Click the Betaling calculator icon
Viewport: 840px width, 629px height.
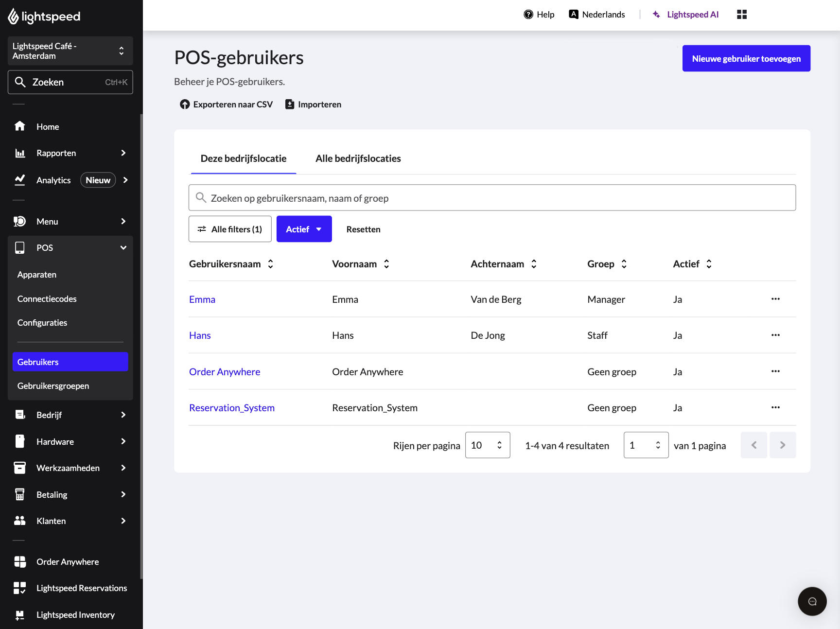point(20,494)
